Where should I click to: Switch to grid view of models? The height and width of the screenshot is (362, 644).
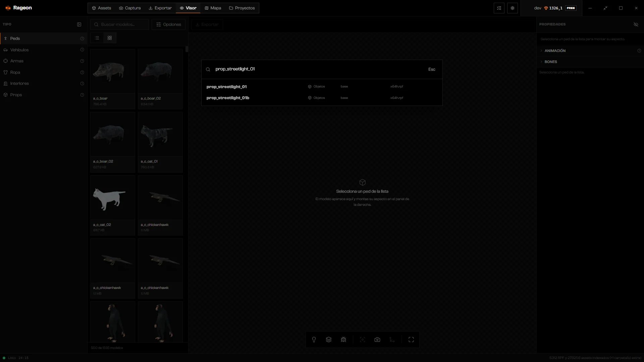pos(110,38)
